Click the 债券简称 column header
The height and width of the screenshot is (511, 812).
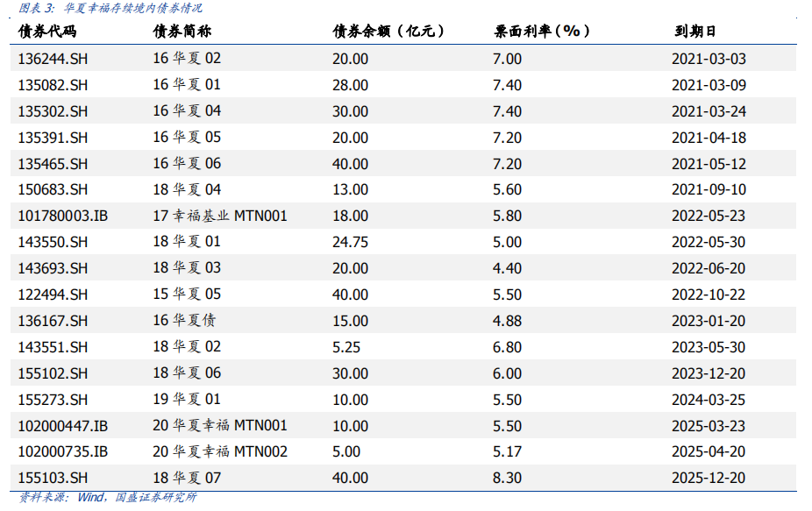182,32
